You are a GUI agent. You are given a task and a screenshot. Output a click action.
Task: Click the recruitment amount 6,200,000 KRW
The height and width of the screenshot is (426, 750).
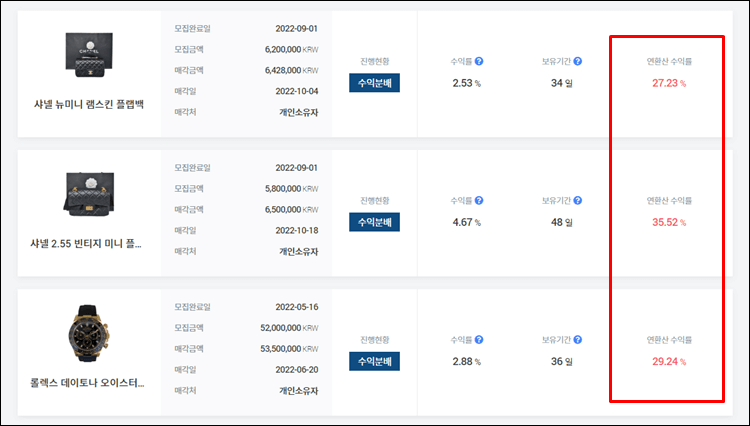click(291, 49)
